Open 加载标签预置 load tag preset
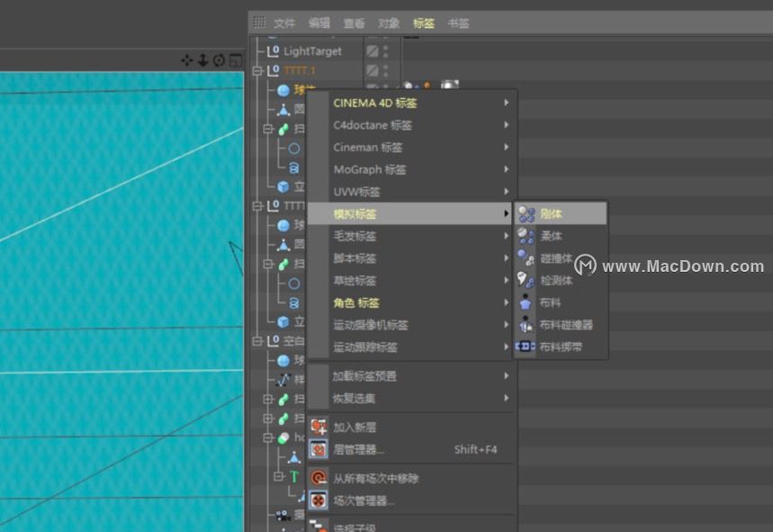This screenshot has height=532, width=773. [x=411, y=376]
